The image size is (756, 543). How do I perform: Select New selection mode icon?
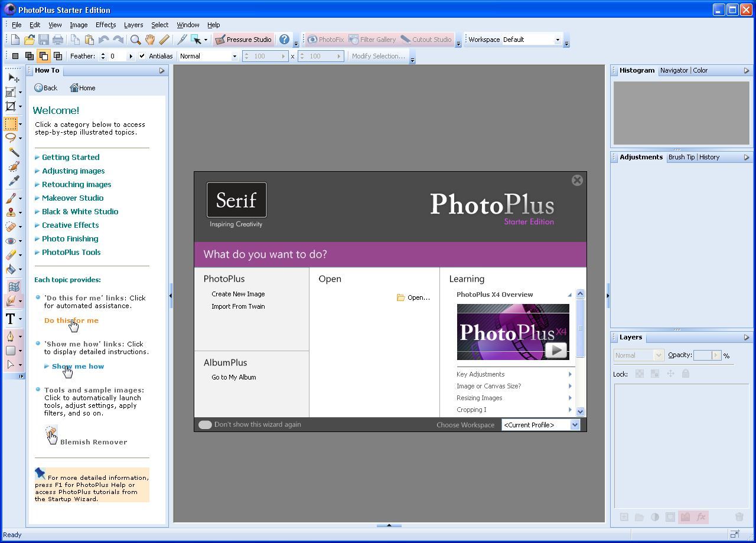click(x=15, y=56)
